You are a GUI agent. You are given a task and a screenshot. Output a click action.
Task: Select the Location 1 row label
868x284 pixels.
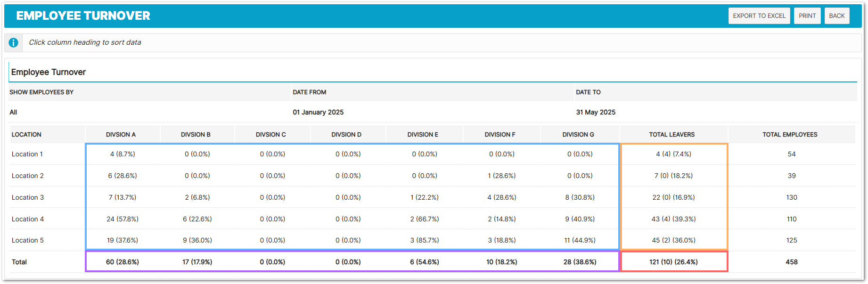pos(27,154)
